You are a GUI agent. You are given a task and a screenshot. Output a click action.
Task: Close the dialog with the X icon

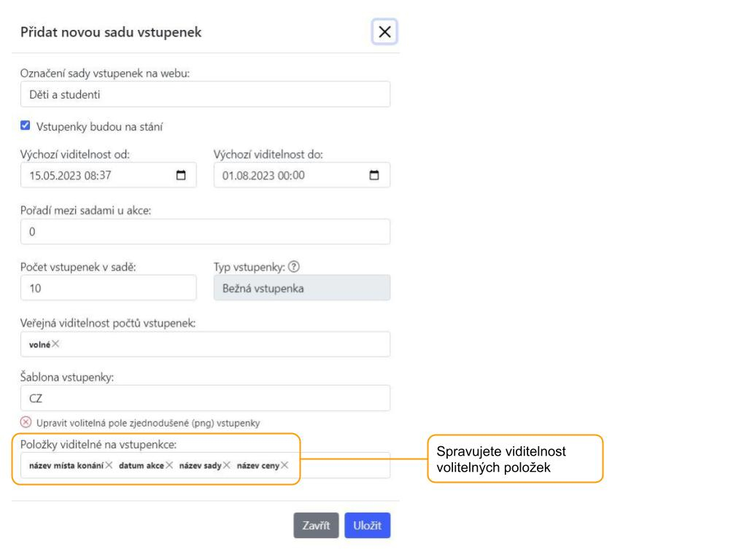(x=384, y=32)
